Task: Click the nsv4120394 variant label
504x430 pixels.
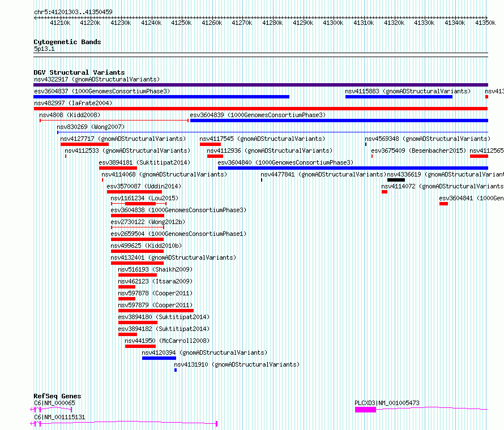Action: [204, 352]
